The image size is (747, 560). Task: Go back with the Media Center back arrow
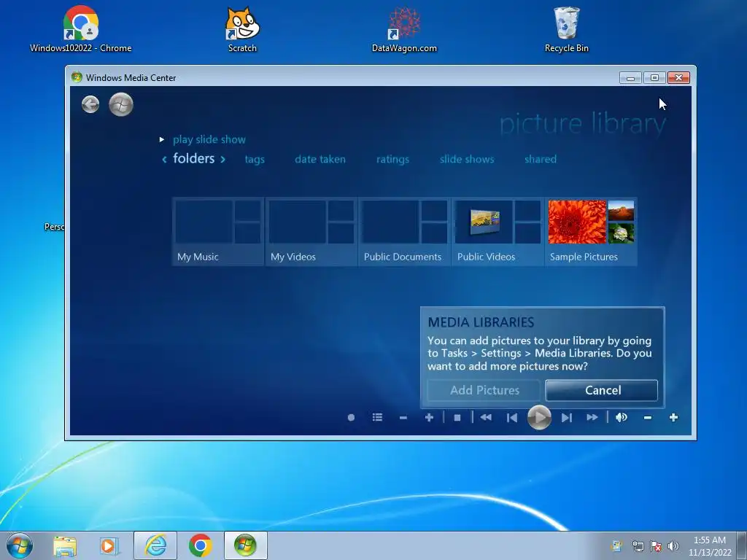pos(90,104)
